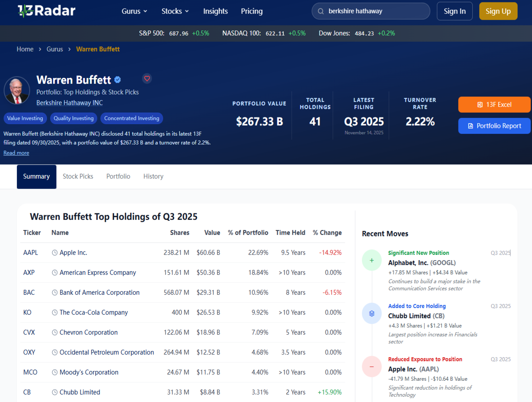Viewport: 532px width, 402px height.
Task: Expand the Gurus dropdown menu
Action: (x=134, y=11)
